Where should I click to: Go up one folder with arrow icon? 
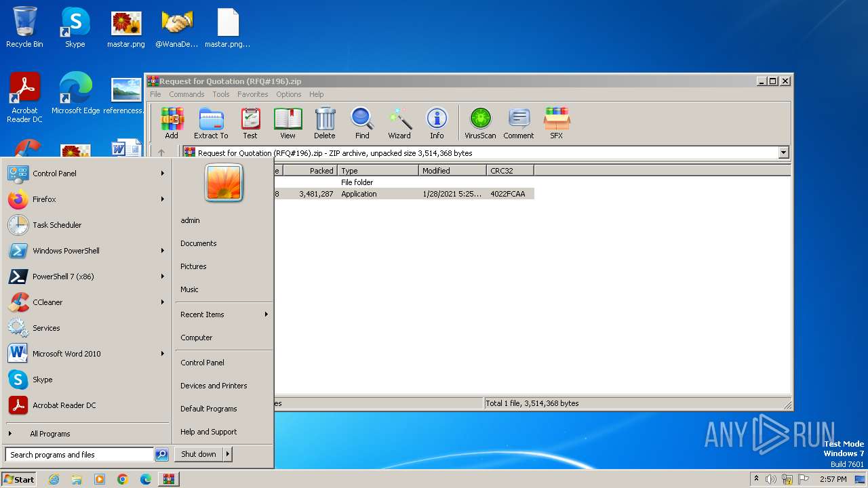pos(161,152)
